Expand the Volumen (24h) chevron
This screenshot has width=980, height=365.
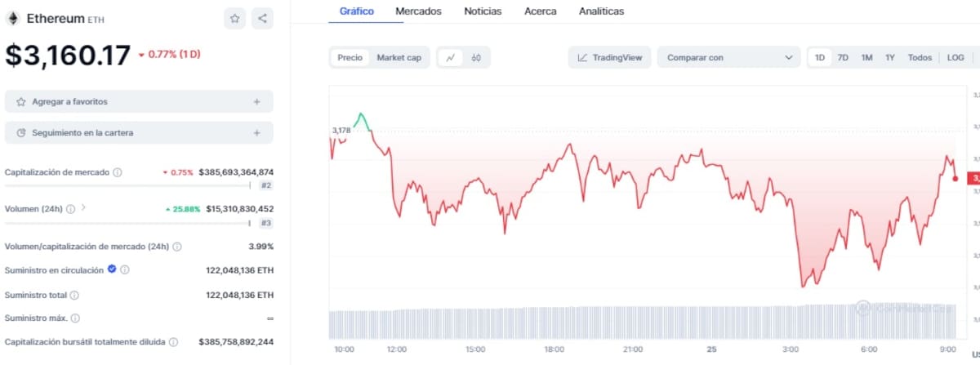coord(83,208)
